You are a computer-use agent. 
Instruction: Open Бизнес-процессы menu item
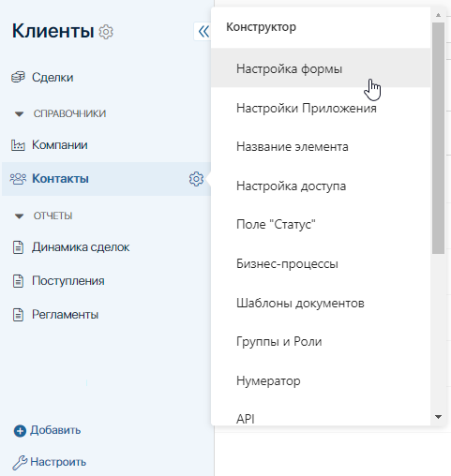pyautogui.click(x=321, y=263)
